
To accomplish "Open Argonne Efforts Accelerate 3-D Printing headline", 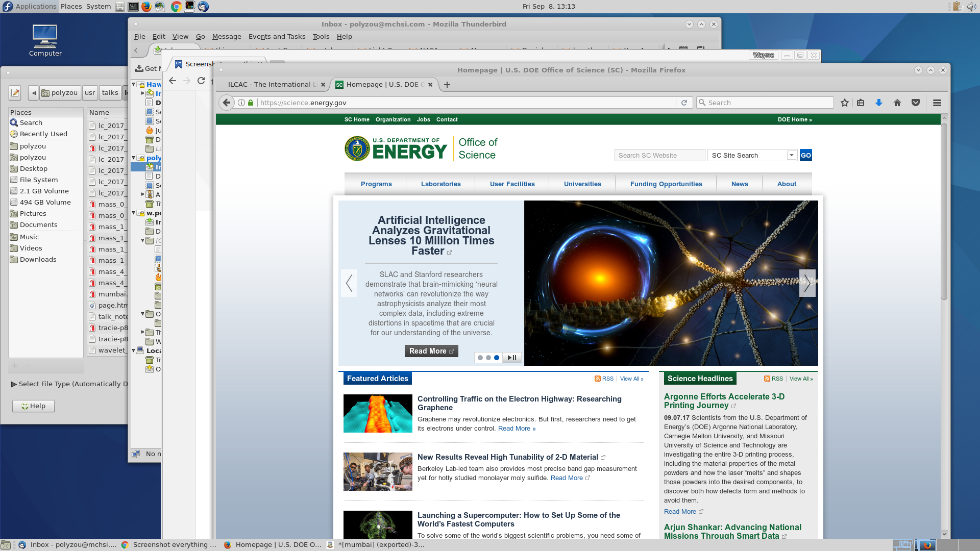I will pos(724,401).
